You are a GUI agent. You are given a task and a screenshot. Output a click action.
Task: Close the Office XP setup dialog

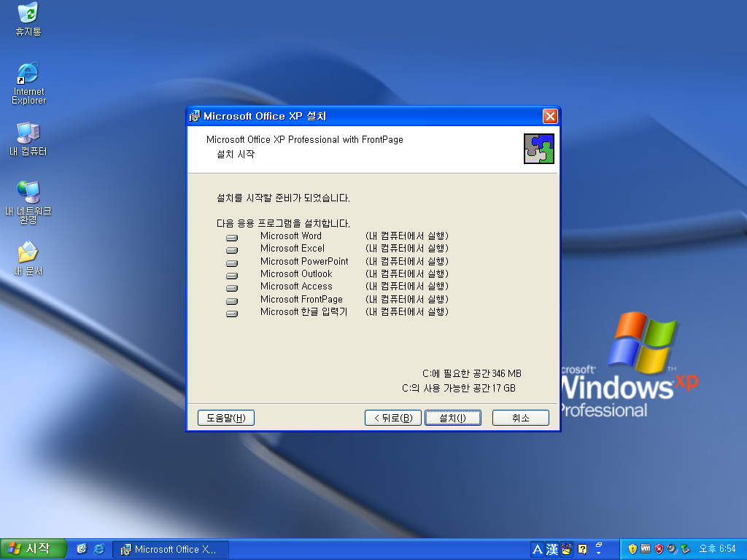tap(550, 116)
